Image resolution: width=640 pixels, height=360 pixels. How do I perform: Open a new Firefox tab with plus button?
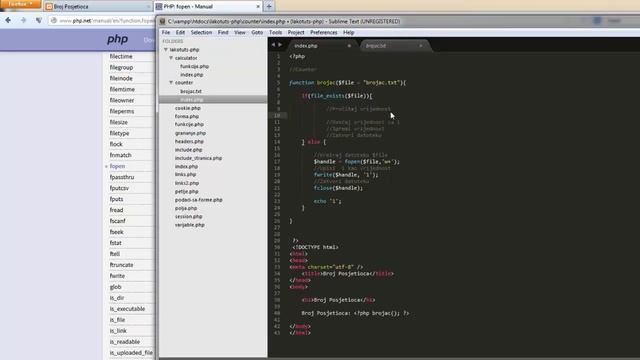(x=269, y=7)
